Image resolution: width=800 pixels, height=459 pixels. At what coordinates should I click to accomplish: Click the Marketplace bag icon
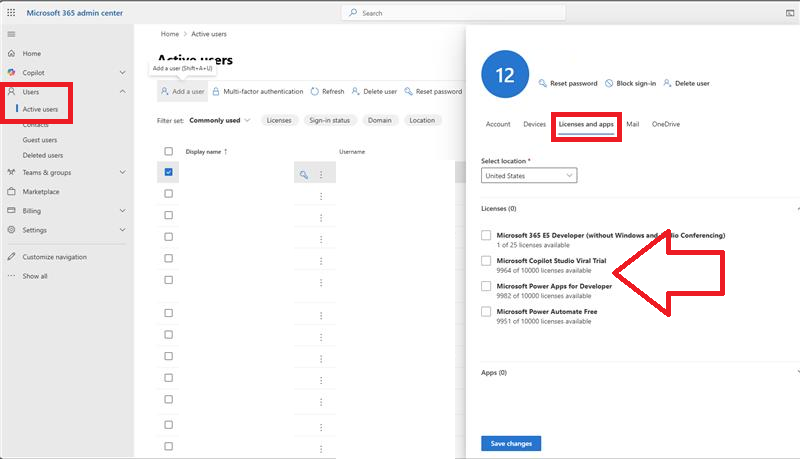pyautogui.click(x=11, y=192)
